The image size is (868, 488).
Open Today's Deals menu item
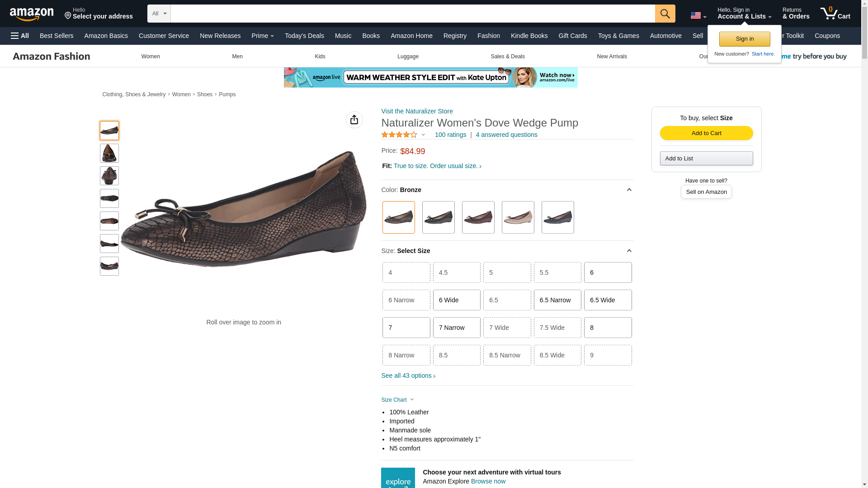304,36
